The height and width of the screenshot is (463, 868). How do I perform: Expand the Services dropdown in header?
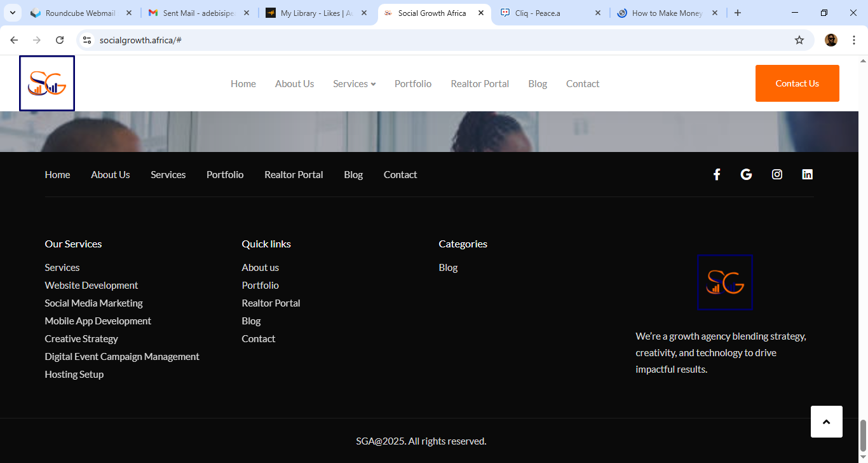pyautogui.click(x=354, y=84)
